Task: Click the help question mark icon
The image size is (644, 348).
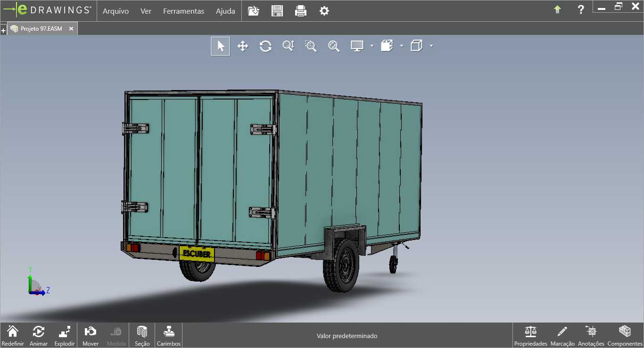Action: click(x=581, y=9)
